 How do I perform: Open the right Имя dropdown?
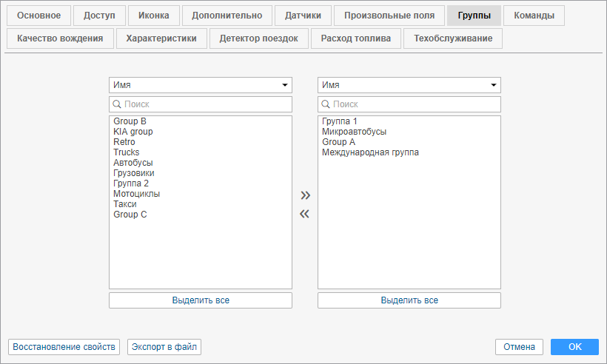click(x=409, y=85)
